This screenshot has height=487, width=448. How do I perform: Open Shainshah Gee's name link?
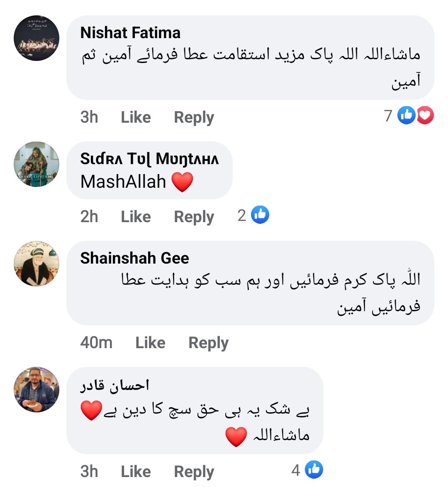pyautogui.click(x=134, y=258)
